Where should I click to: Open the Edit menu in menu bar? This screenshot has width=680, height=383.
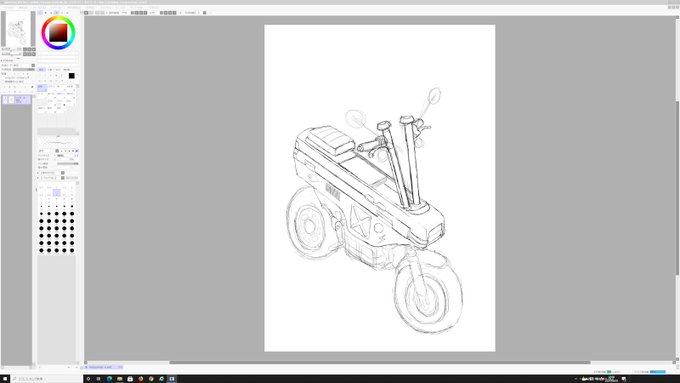click(23, 7)
